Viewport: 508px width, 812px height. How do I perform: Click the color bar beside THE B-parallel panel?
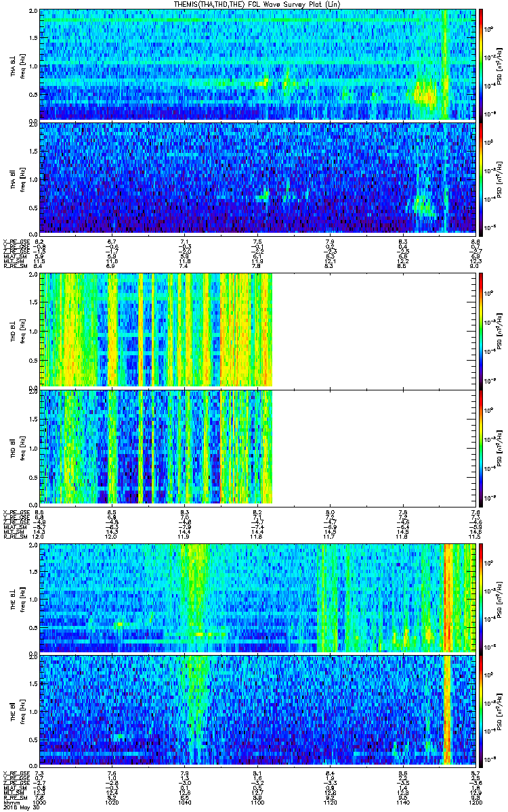(x=481, y=709)
